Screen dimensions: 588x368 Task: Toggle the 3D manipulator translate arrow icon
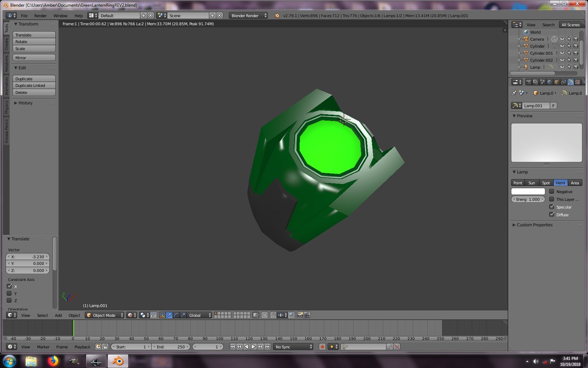pos(169,315)
